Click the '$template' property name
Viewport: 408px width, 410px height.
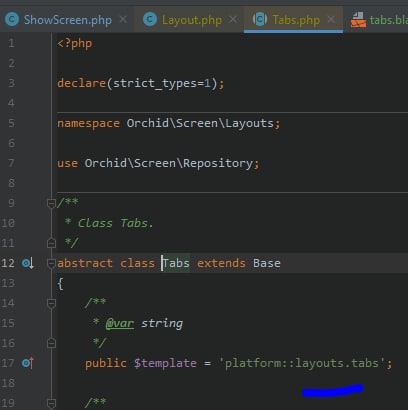point(165,363)
